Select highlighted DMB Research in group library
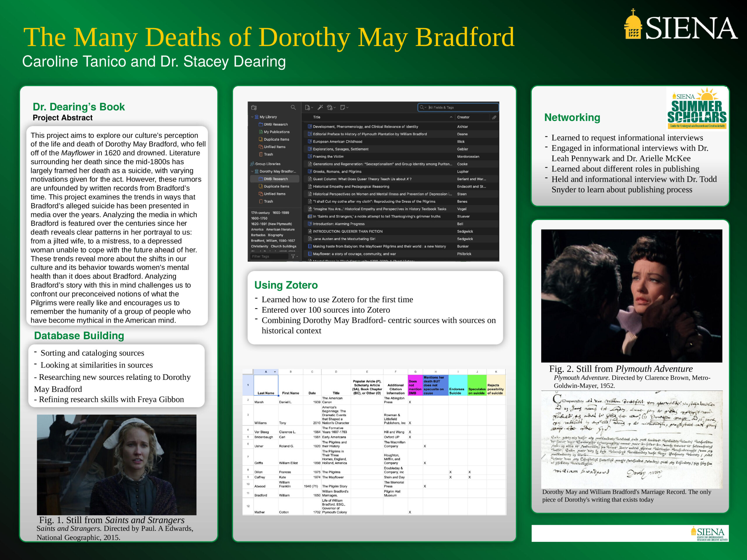This screenshot has height=560, width=747. (x=275, y=179)
